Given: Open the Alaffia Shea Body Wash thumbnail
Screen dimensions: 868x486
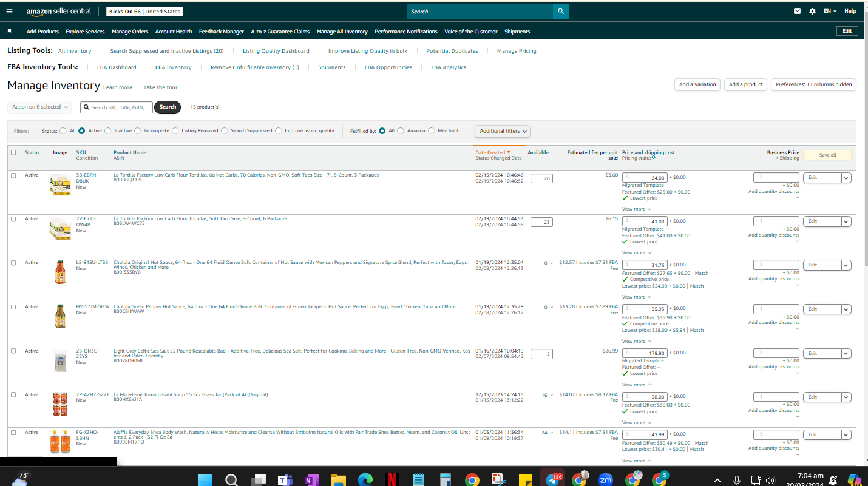Looking at the screenshot, I should (60, 442).
